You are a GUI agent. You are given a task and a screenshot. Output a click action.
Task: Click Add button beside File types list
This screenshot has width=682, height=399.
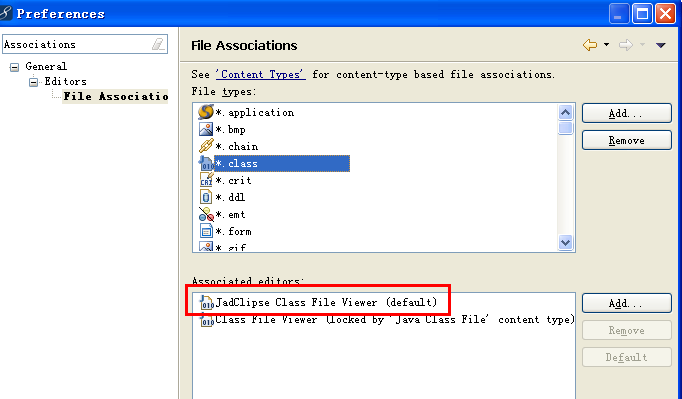627,113
